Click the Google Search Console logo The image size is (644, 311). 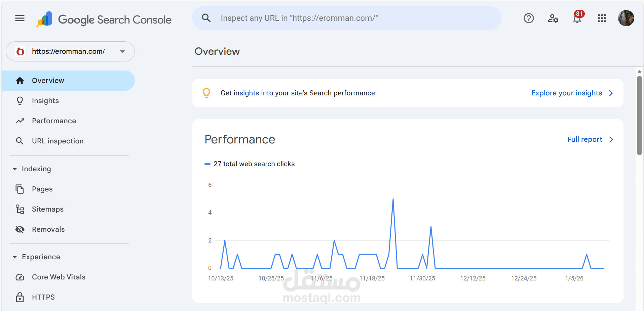(104, 19)
